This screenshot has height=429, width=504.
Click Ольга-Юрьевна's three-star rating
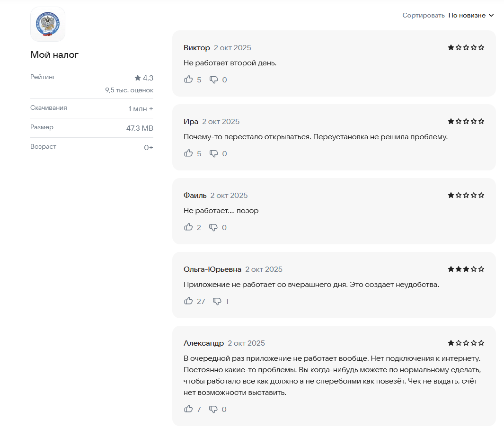[x=466, y=269]
